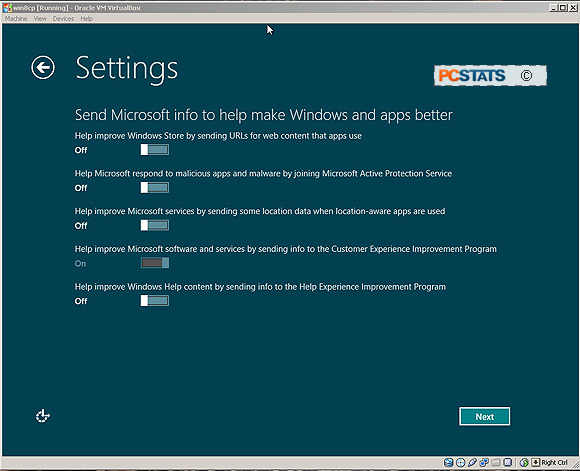Toggle Microsoft Active Protection Service switch
The width and height of the screenshot is (580, 471).
pos(155,188)
